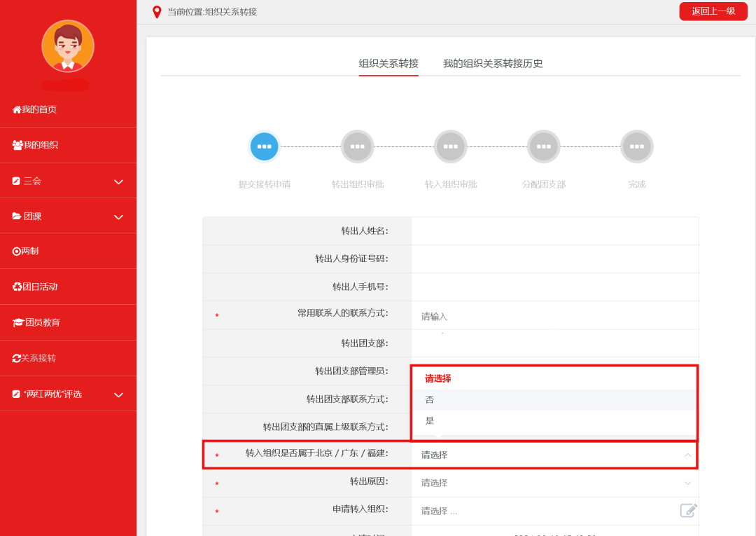Click the refresh icon beside 关系接转
Screen dimensions: 756x536
coord(16,358)
